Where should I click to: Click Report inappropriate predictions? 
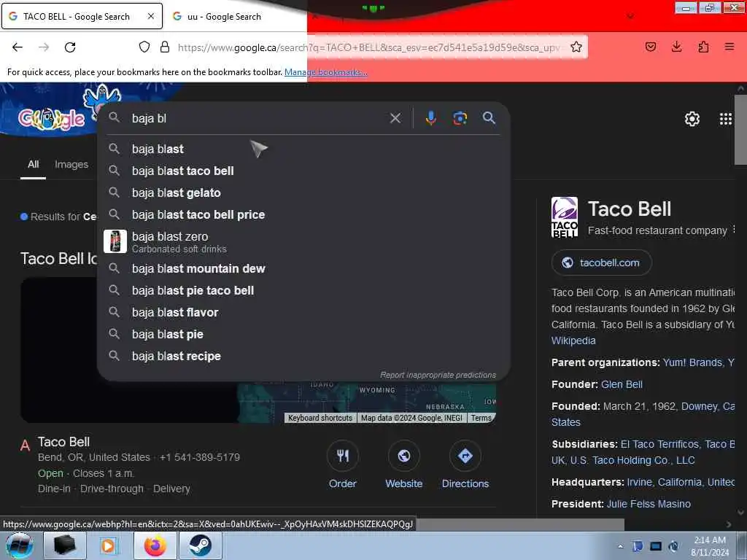point(438,375)
